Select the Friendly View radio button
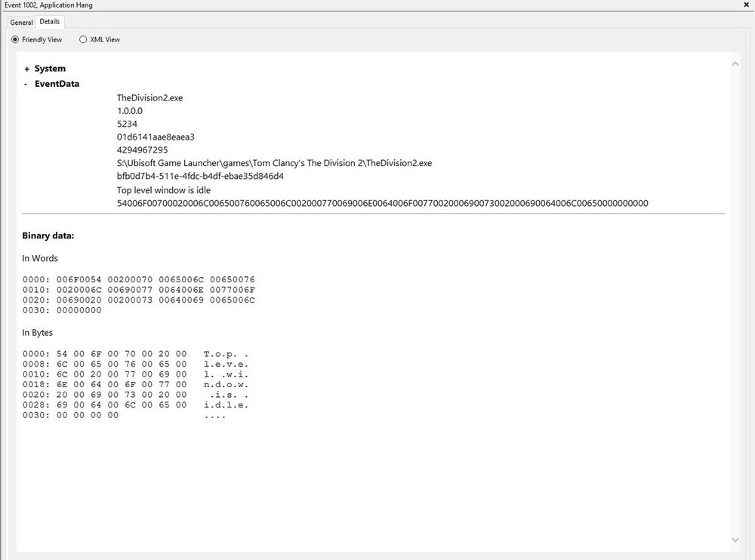This screenshot has width=755, height=560. pyautogui.click(x=15, y=39)
